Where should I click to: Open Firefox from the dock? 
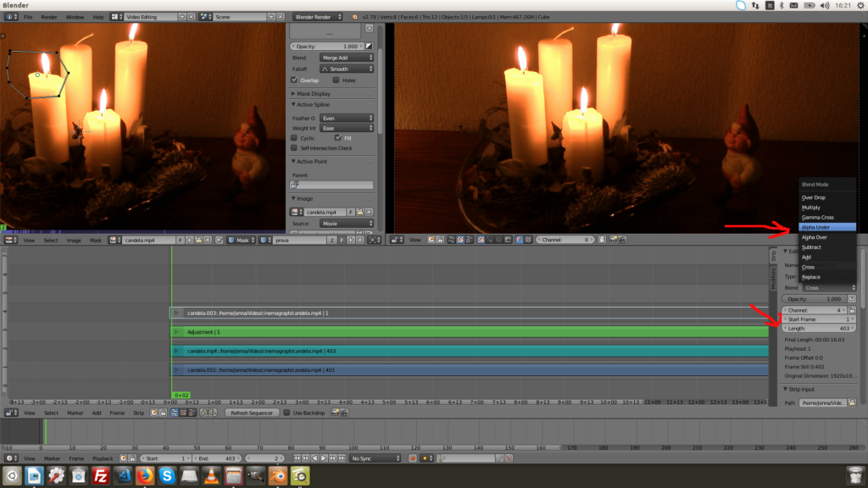click(145, 476)
